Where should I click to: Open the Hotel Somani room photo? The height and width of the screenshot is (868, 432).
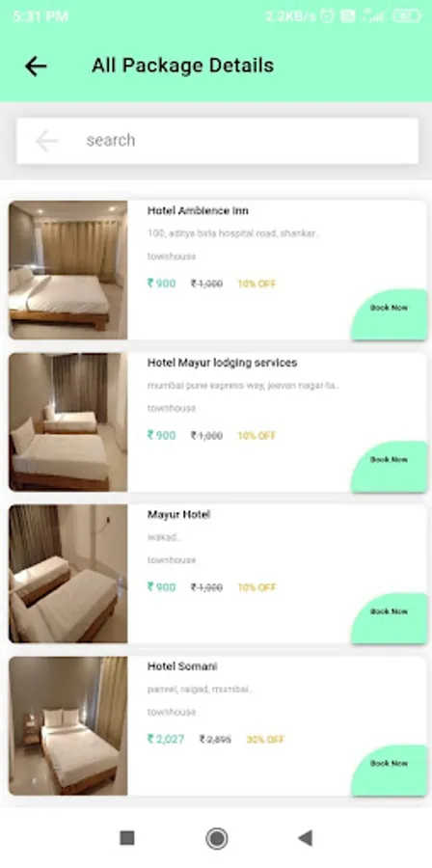coord(68,726)
